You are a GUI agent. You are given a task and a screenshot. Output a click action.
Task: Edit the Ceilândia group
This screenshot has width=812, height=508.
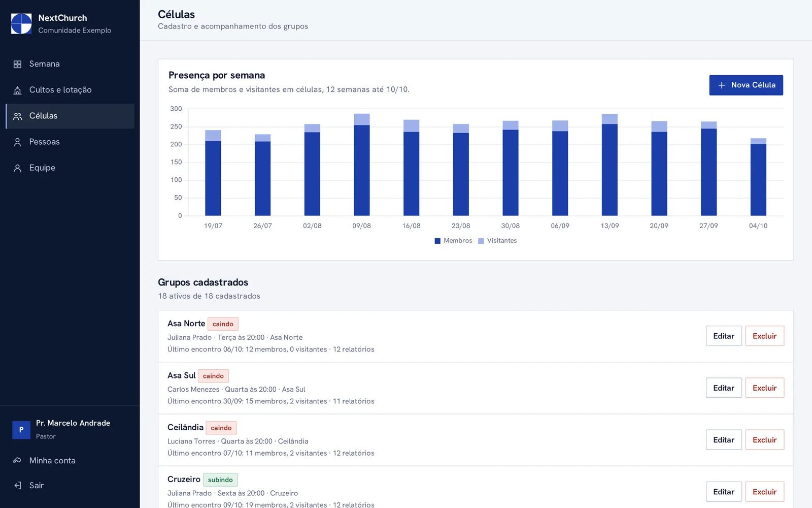pos(724,440)
